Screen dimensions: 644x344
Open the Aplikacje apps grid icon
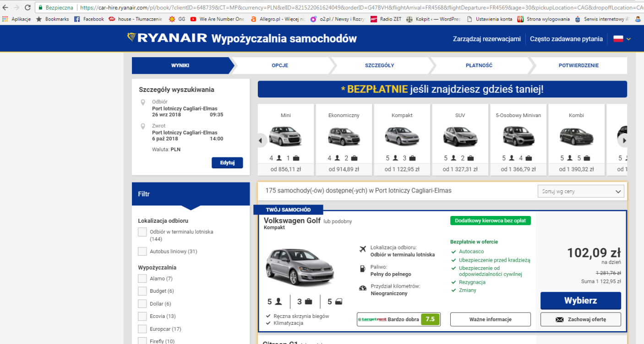pos(5,19)
